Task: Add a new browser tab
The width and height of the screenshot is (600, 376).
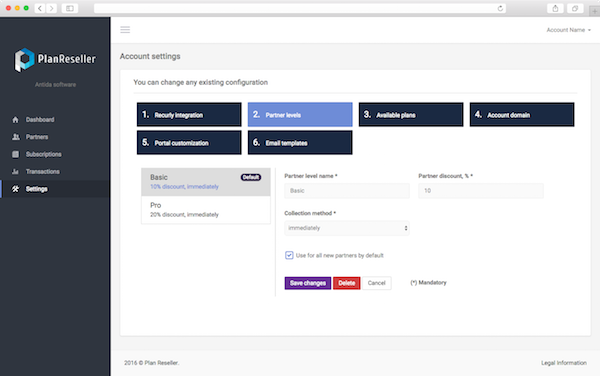Action: point(595,11)
